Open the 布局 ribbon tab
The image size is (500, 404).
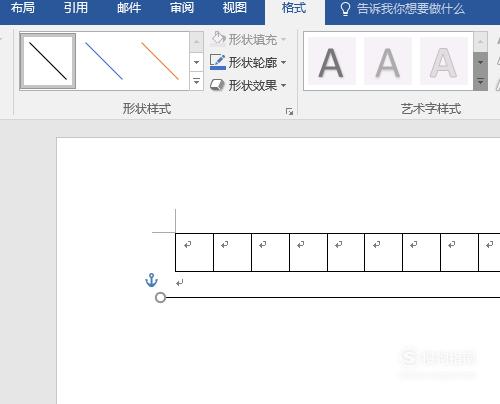coord(23,8)
